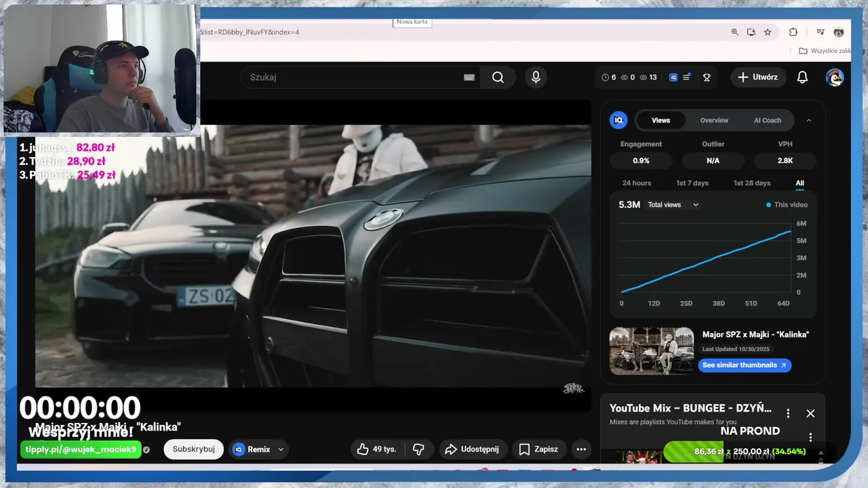Open the more actions three-dot button
The width and height of the screenshot is (868, 488).
581,449
